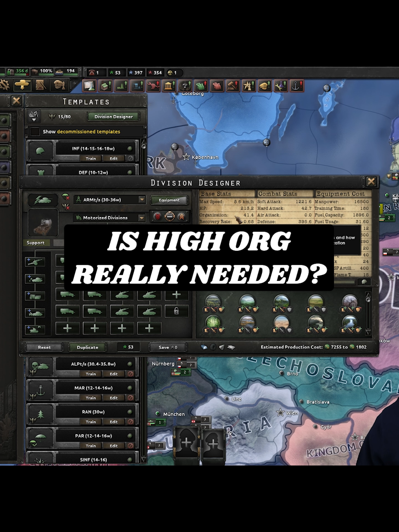Image resolution: width=399 pixels, height=532 pixels.
Task: Open the officer corps cap icon
Action: click(x=59, y=85)
